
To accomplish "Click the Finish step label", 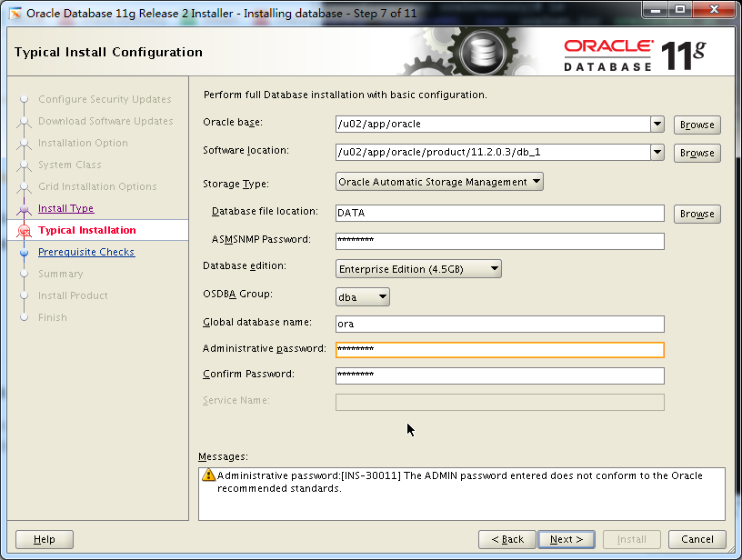I will 52,317.
